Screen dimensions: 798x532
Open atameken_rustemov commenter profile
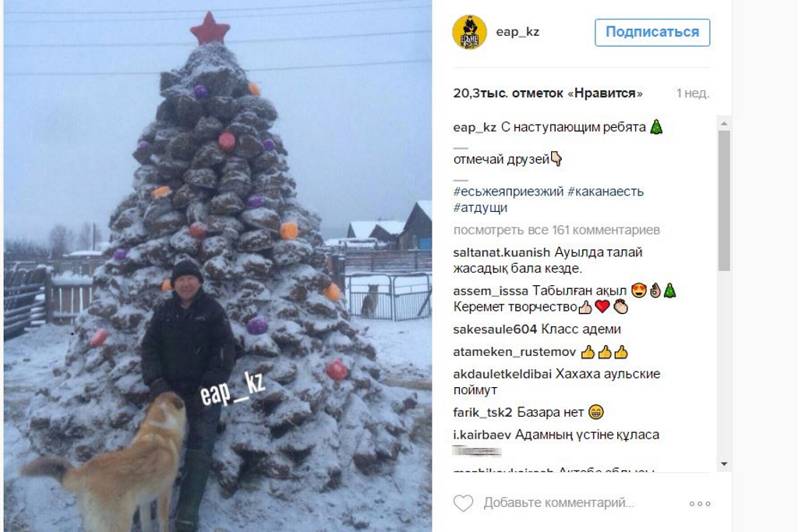514,352
